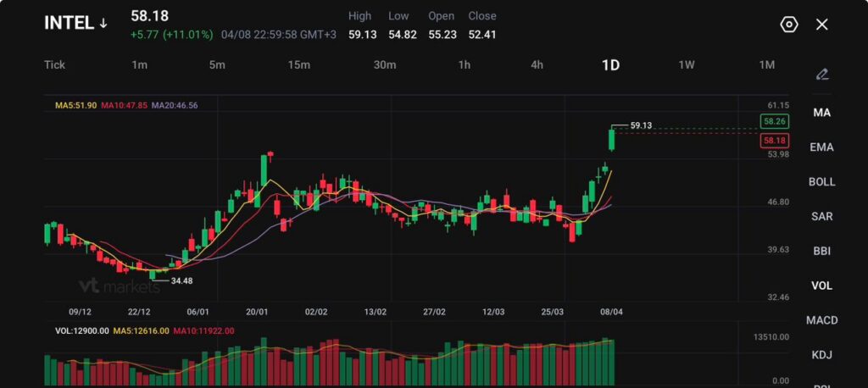Viewport: 868px width, 388px height.
Task: Select the 1W weekly timeframe
Action: click(x=687, y=65)
